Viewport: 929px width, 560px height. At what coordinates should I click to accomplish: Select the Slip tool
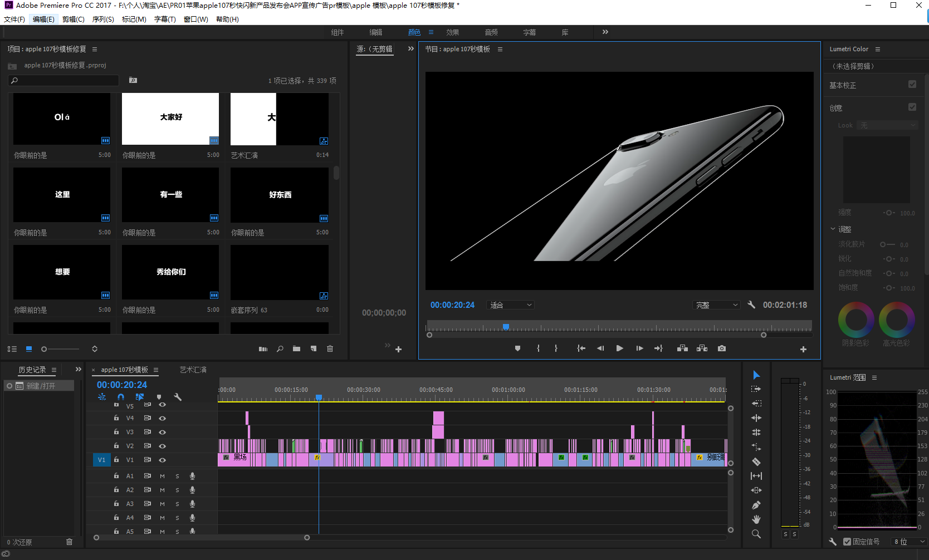756,476
